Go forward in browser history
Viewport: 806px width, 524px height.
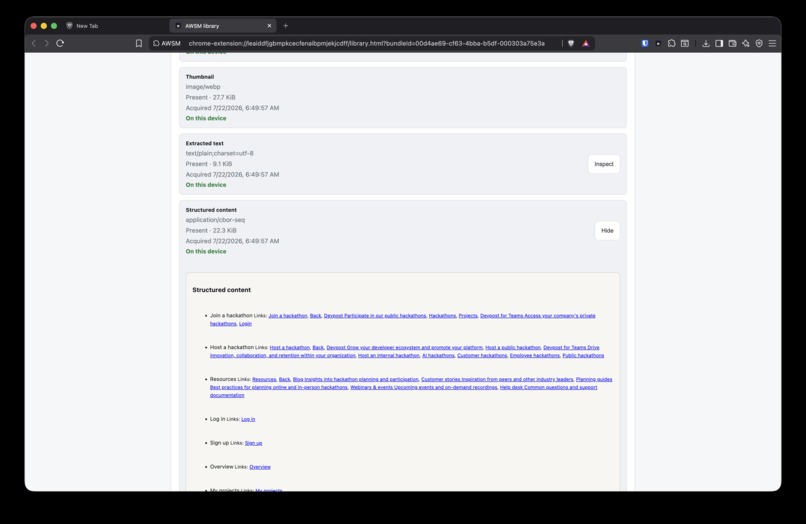coord(46,43)
